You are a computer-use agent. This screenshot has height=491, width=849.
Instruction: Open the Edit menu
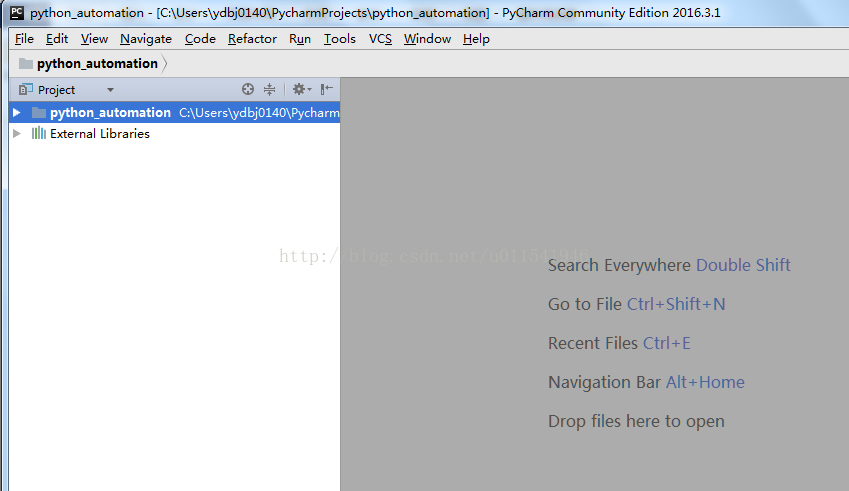click(57, 39)
